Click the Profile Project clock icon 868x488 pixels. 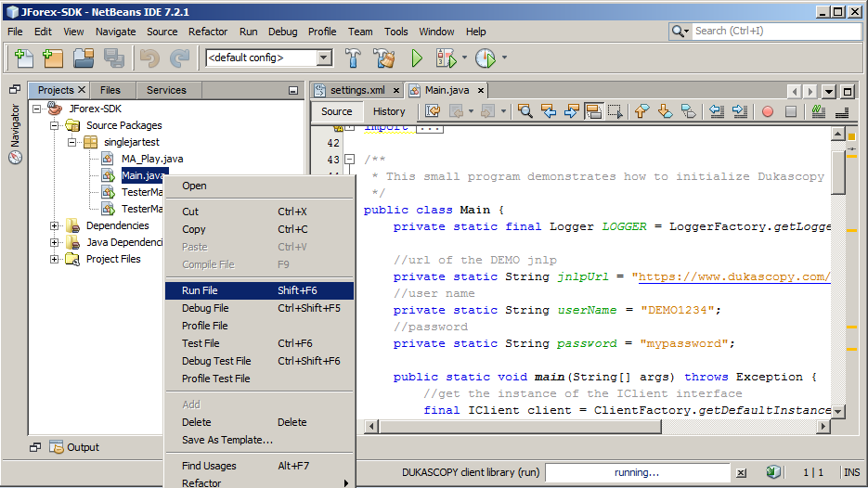coord(486,58)
